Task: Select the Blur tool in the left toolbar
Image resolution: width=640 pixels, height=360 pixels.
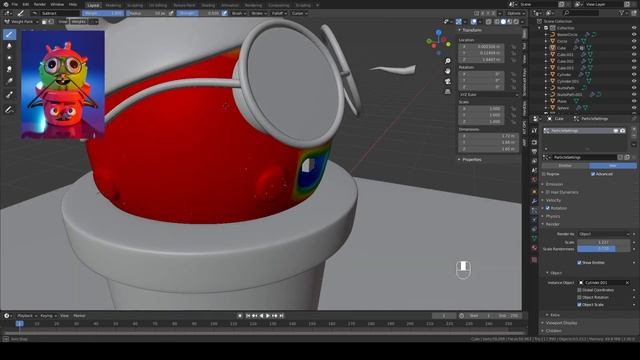Action: click(9, 46)
